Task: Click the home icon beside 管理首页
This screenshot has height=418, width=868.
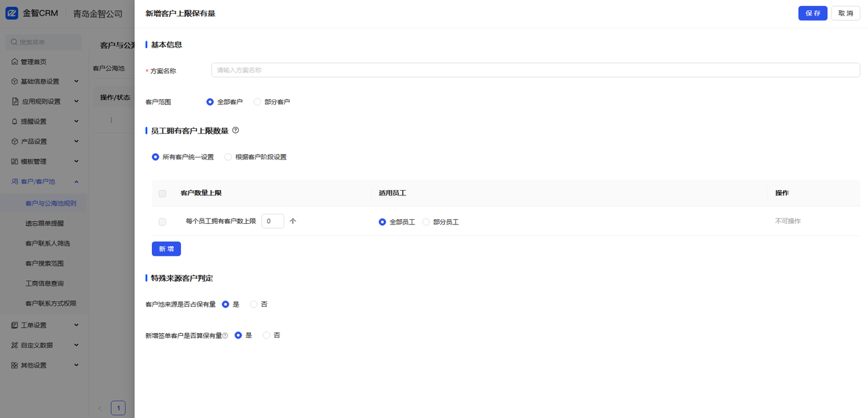Action: [14, 62]
